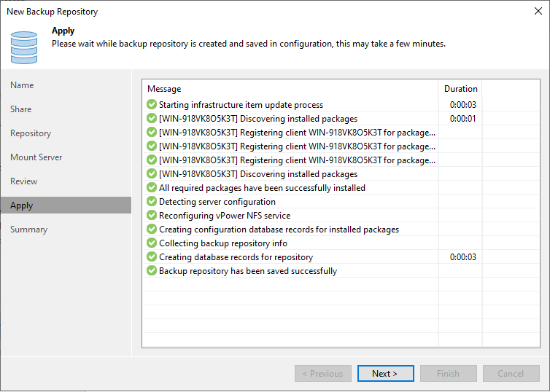Viewport: 550px width, 392px height.
Task: Switch to the Summary step
Action: tap(28, 230)
